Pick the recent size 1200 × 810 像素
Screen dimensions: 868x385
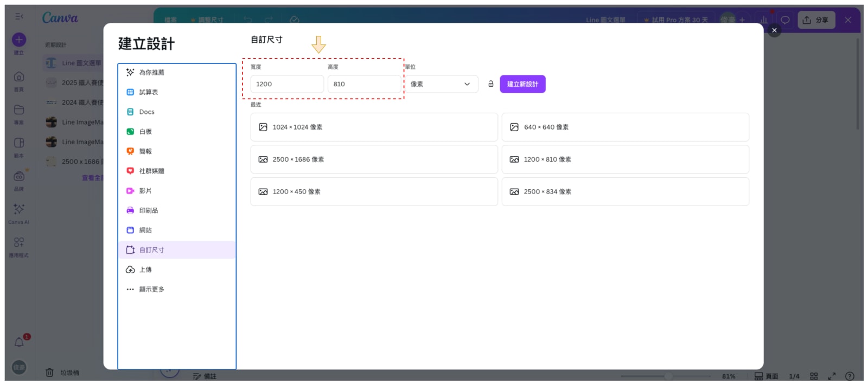(x=625, y=159)
